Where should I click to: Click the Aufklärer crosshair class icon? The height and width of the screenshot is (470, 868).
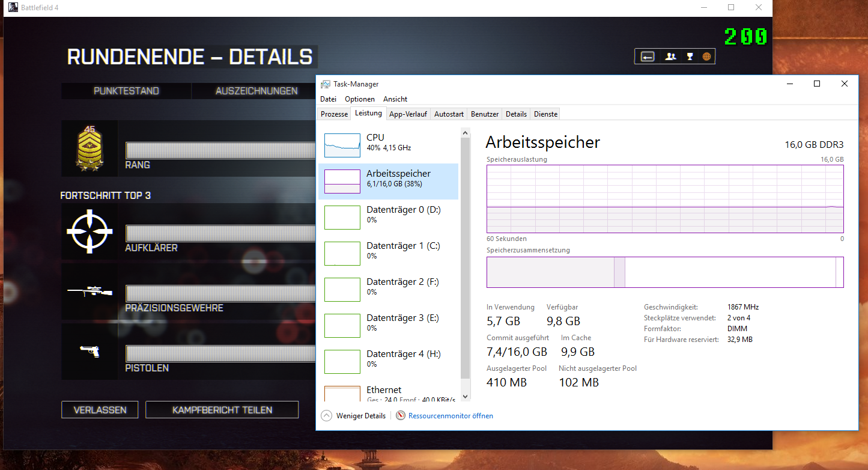tap(90, 231)
